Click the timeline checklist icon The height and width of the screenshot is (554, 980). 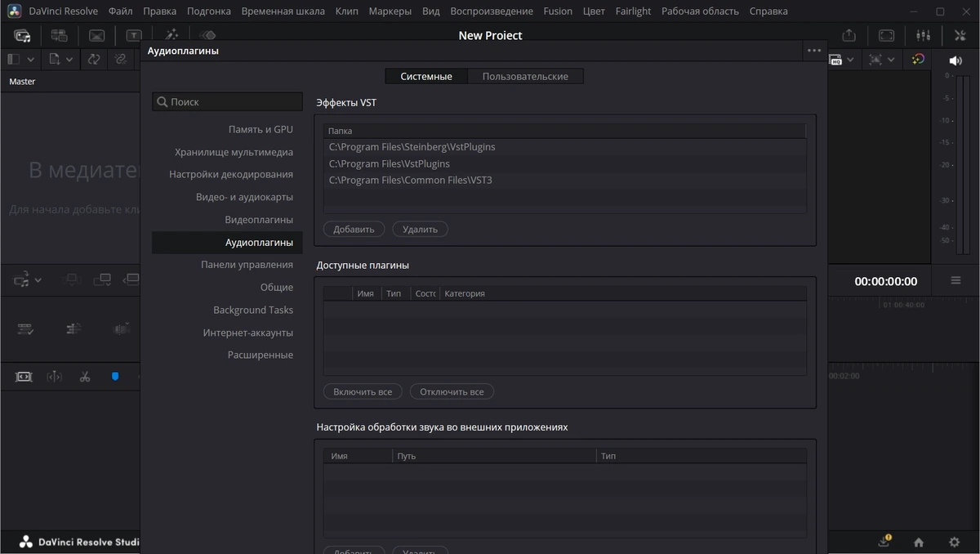[25, 328]
